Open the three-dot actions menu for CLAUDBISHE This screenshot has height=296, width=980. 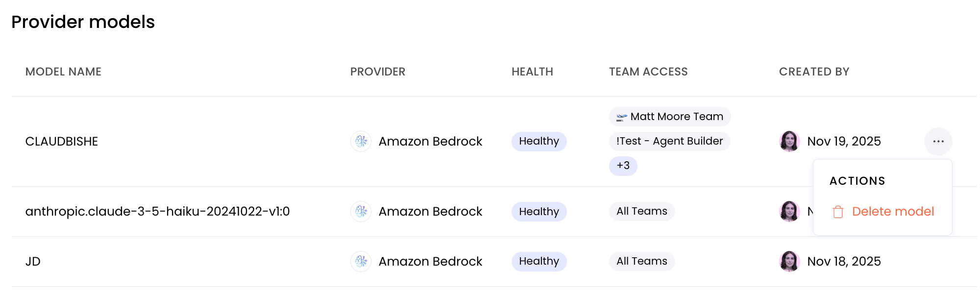(x=938, y=142)
